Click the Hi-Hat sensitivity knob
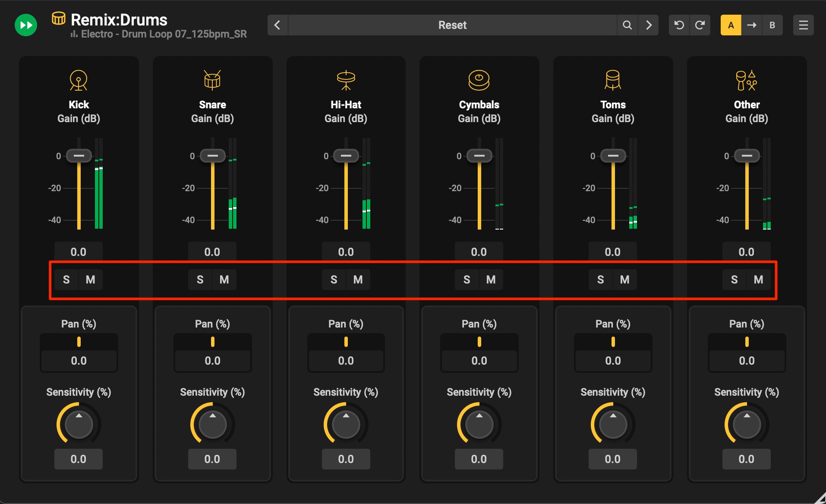 pyautogui.click(x=346, y=424)
